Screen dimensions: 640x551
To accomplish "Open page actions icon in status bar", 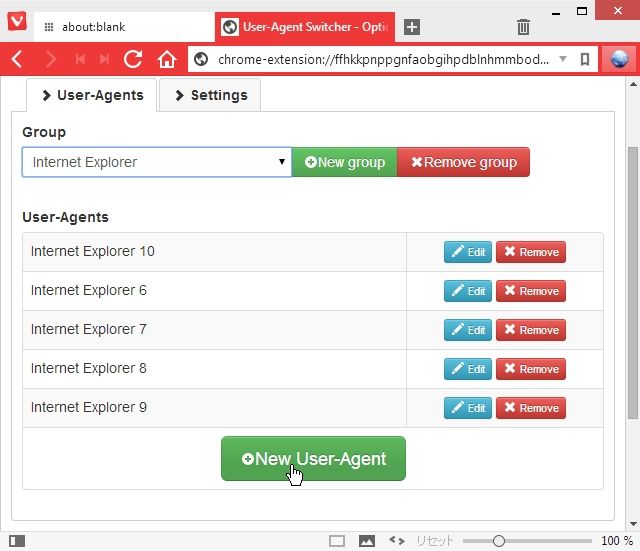I will pyautogui.click(x=397, y=541).
